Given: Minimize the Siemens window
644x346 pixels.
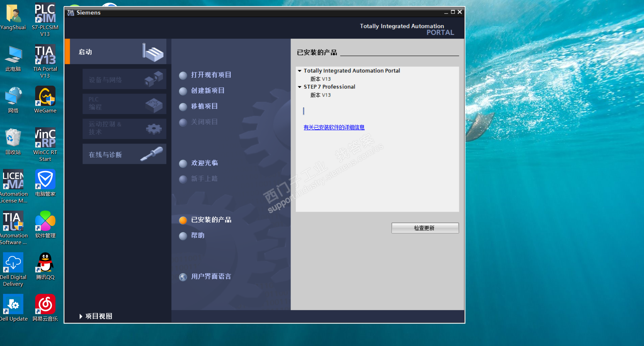Looking at the screenshot, I should pos(446,12).
